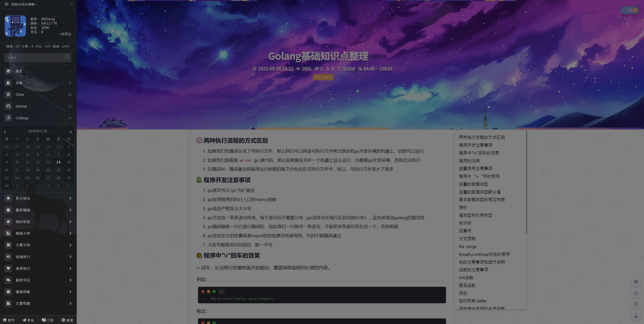The image size is (644, 324).
Task: Click the table of contents scrollbar
Action: coord(526,182)
